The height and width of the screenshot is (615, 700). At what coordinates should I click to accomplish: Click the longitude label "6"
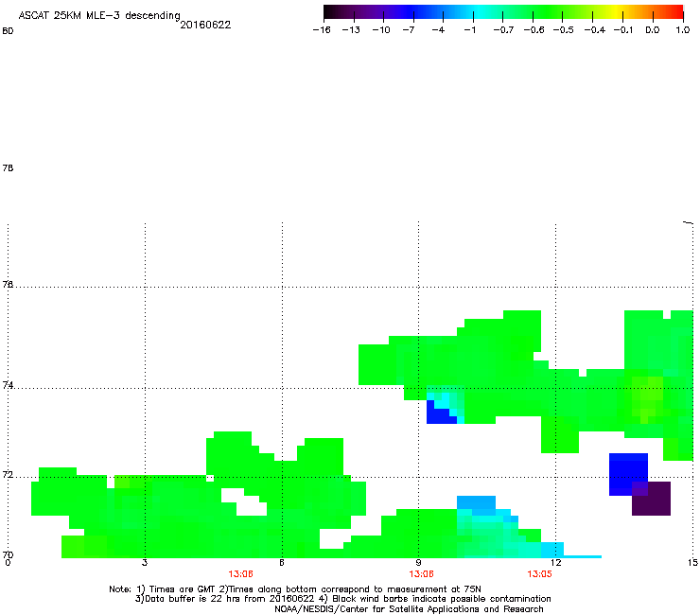click(282, 563)
